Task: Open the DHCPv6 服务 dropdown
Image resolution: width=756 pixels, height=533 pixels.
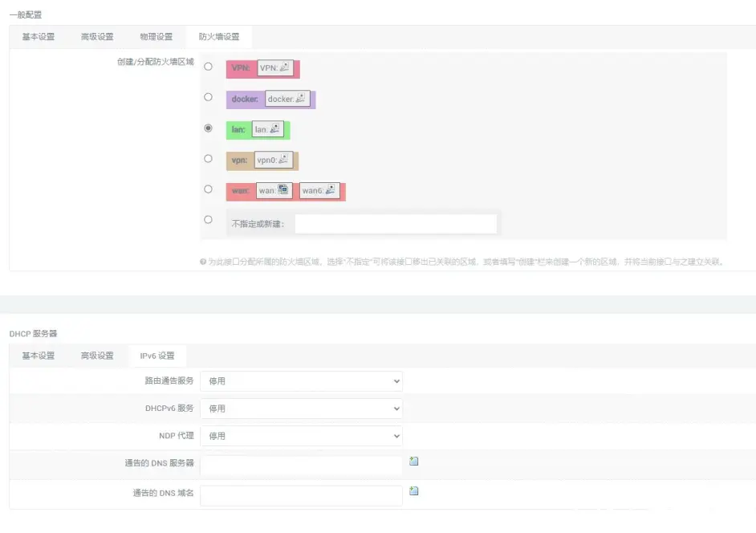Action: (x=301, y=409)
